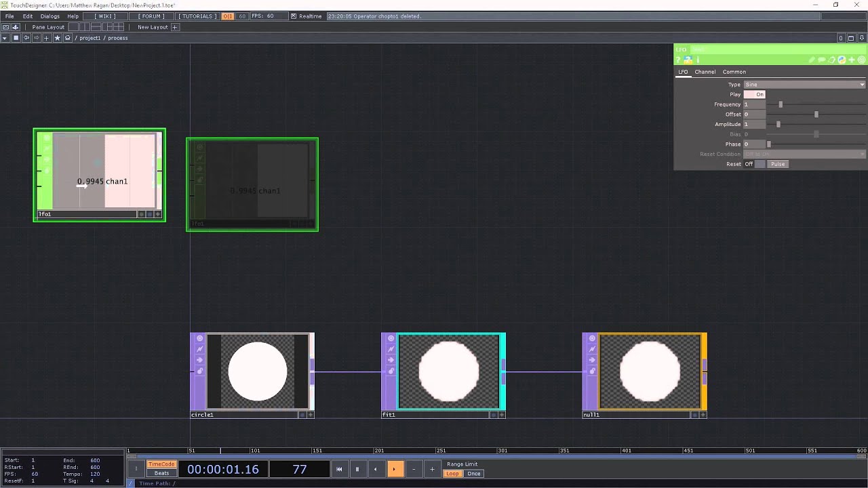Toggle the orange power/cook button in top bar
This screenshot has width=868, height=488.
(228, 16)
